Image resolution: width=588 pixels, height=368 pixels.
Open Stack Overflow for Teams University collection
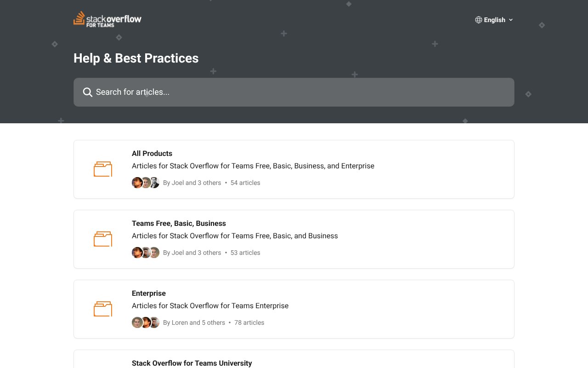click(x=192, y=363)
